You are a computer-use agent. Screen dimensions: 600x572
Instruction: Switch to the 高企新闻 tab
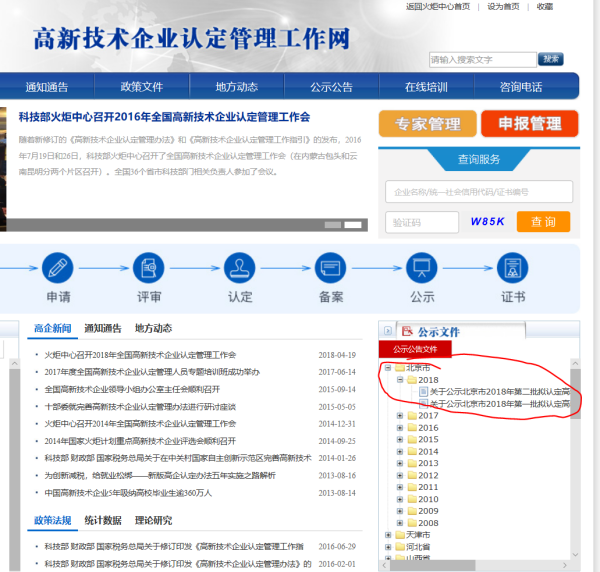coord(52,328)
